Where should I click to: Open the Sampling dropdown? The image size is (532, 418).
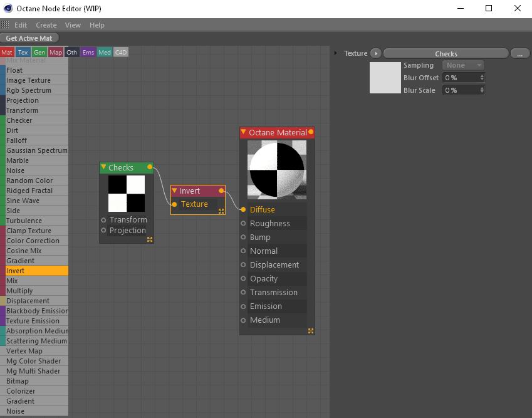[x=464, y=65]
